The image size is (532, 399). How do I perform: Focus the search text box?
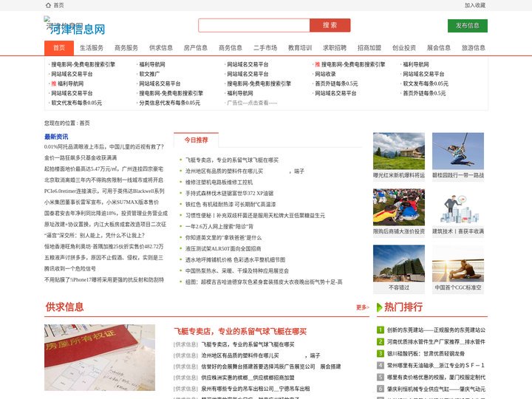pos(253,25)
